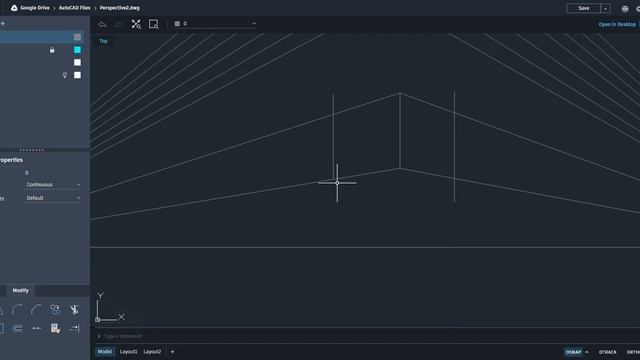
Task: Activate the Zoom Window tool
Action: pos(153,24)
